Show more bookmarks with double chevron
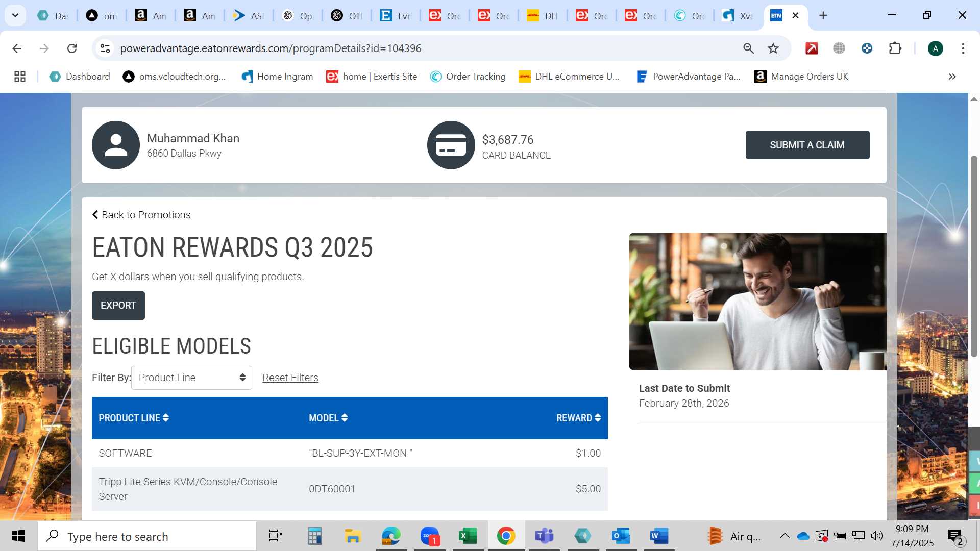980x551 pixels. (x=952, y=77)
